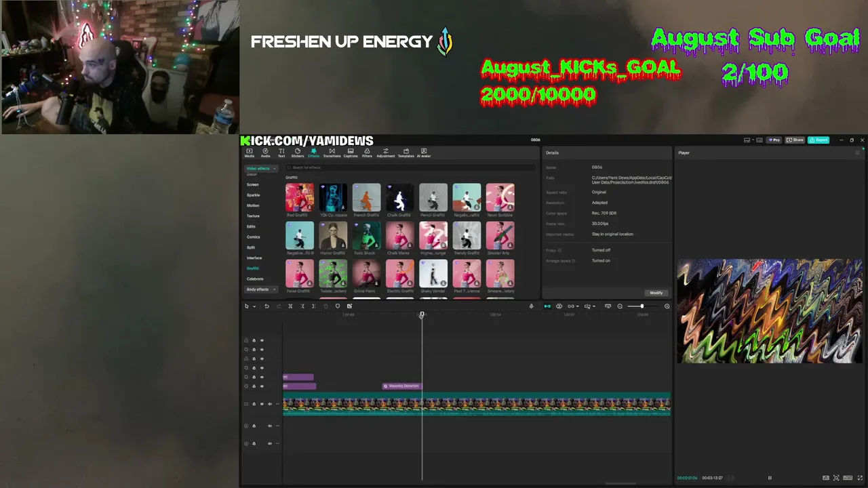Lock the bottom audio track
This screenshot has width=868, height=488.
coord(254,443)
